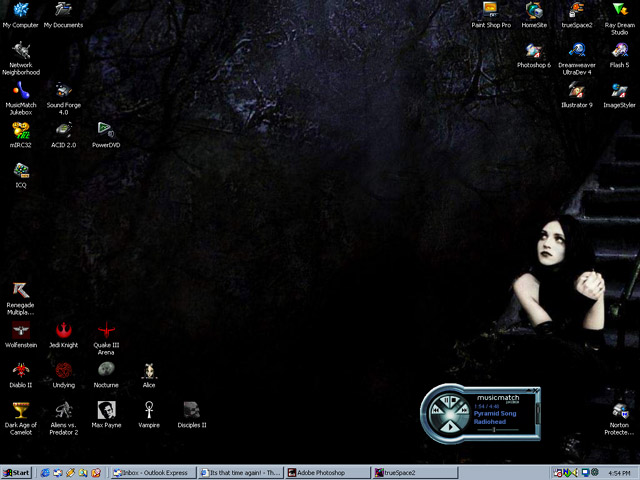Launch the PowerDVD shortcut
The image size is (640, 480).
[106, 135]
